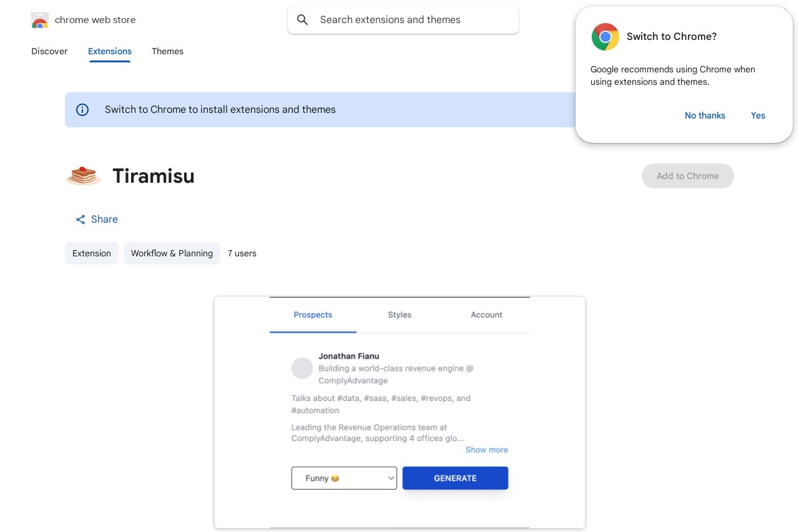Focus the Search extensions and themes field
The image size is (799, 532).
coord(403,20)
